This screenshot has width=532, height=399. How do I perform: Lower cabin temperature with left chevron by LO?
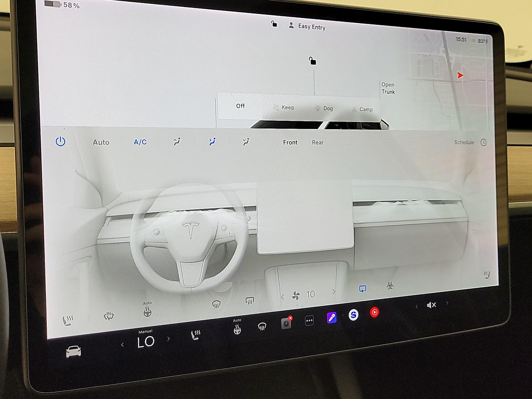(122, 345)
